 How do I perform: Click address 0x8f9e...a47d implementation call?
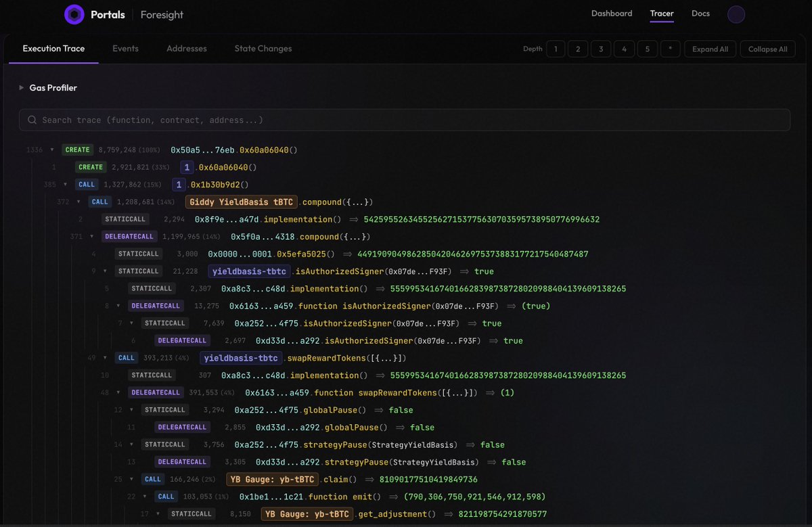coord(227,219)
